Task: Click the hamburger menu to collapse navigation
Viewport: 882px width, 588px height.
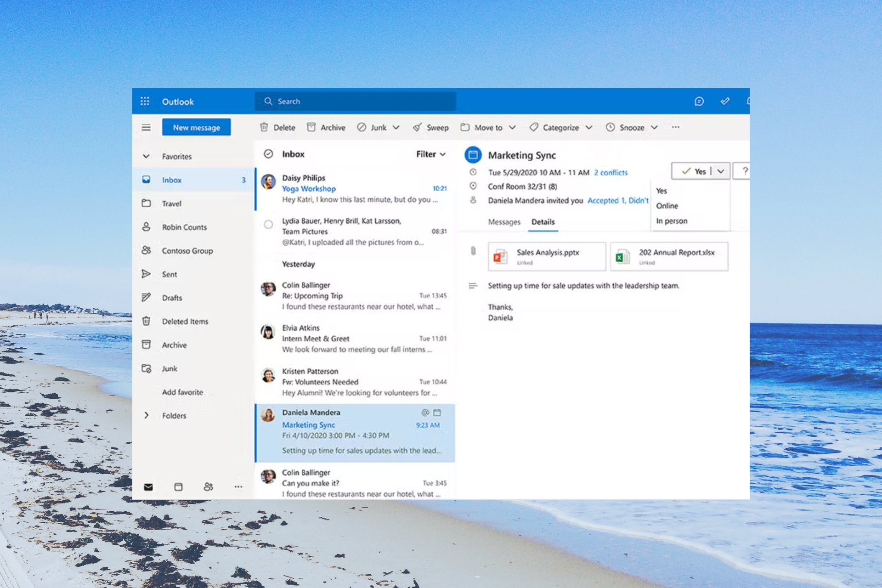Action: point(146,128)
